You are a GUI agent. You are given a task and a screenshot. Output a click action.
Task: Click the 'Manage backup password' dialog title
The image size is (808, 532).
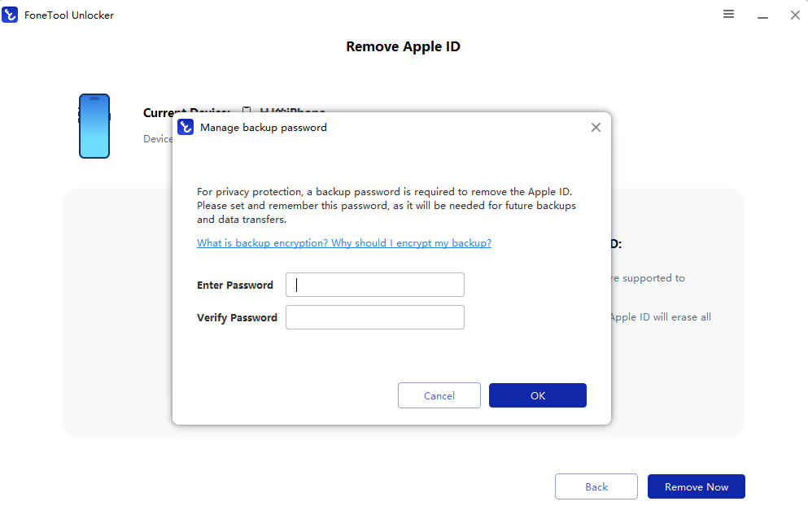pyautogui.click(x=264, y=127)
